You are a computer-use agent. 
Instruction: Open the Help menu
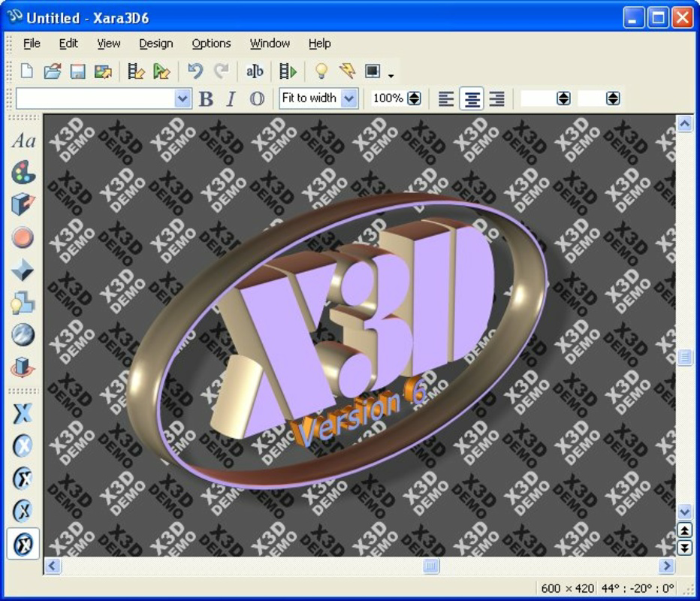320,44
